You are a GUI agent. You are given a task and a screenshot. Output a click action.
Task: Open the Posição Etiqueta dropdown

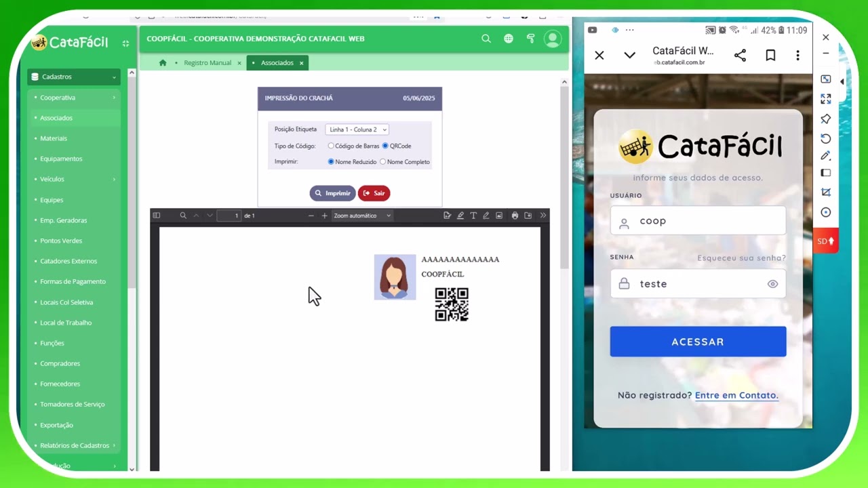tap(357, 129)
